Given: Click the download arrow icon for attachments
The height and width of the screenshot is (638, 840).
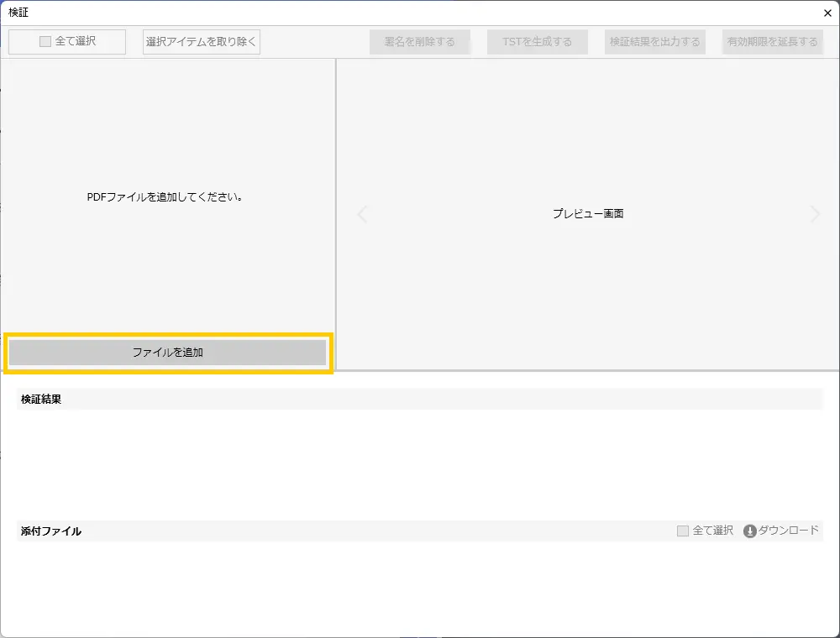Looking at the screenshot, I should (750, 531).
